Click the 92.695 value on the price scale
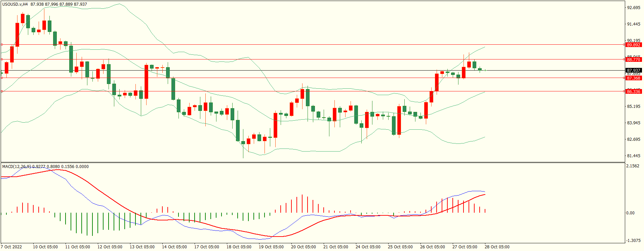 pyautogui.click(x=633, y=8)
